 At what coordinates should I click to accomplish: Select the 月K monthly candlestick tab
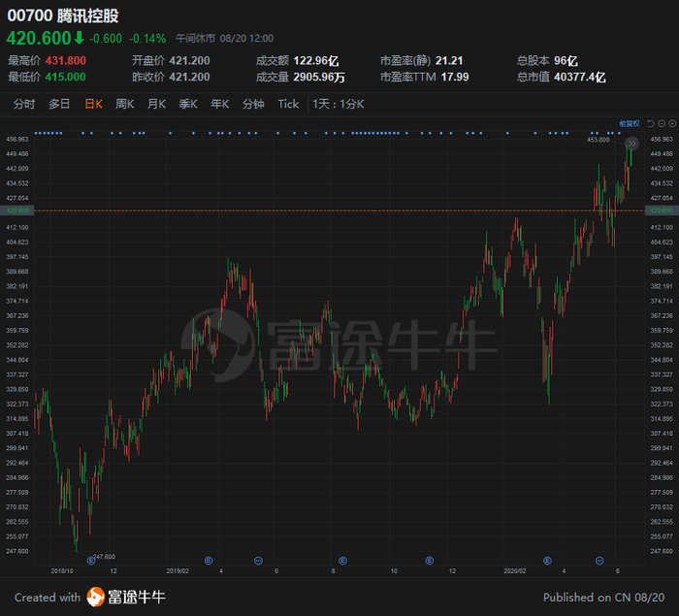156,104
